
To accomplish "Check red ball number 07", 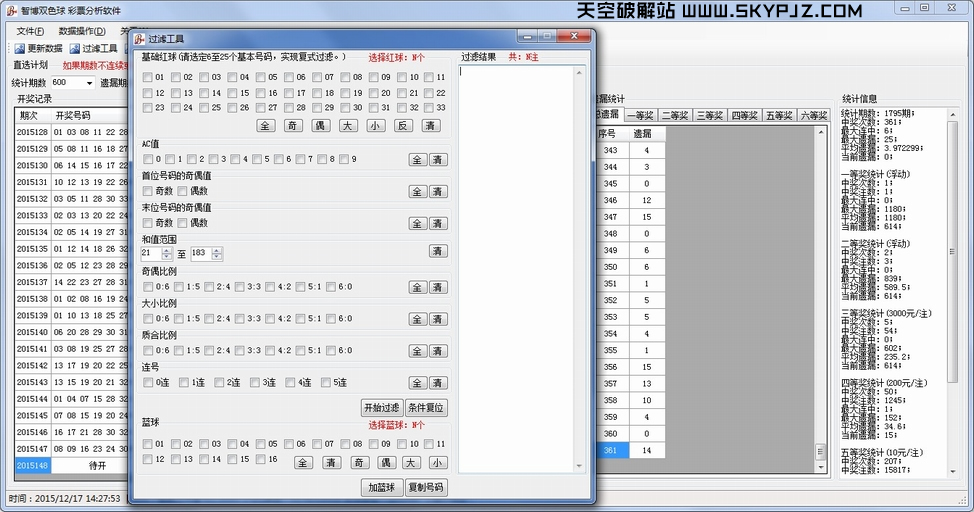I will [317, 77].
